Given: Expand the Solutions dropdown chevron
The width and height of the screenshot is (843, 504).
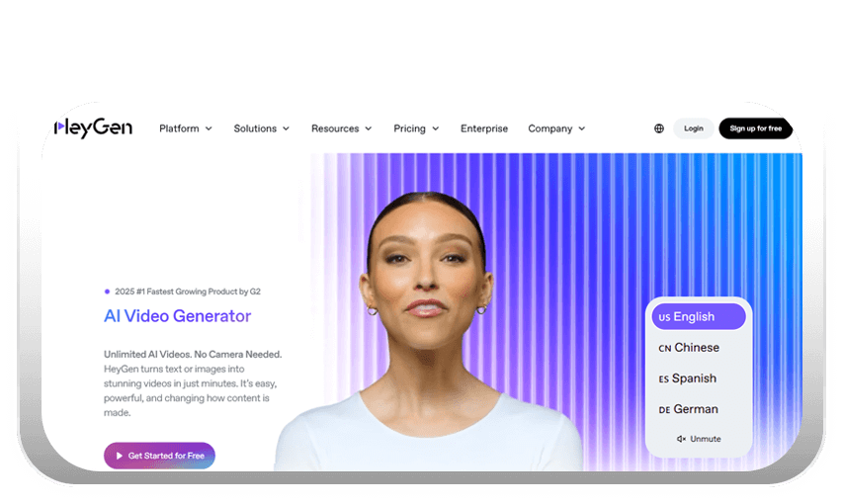Looking at the screenshot, I should coord(286,128).
